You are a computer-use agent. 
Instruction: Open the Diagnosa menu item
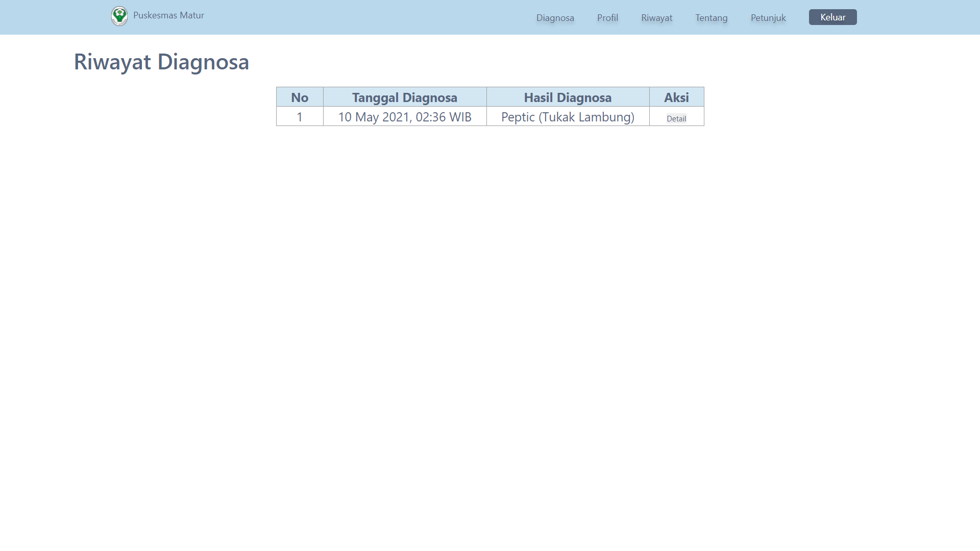(x=555, y=18)
